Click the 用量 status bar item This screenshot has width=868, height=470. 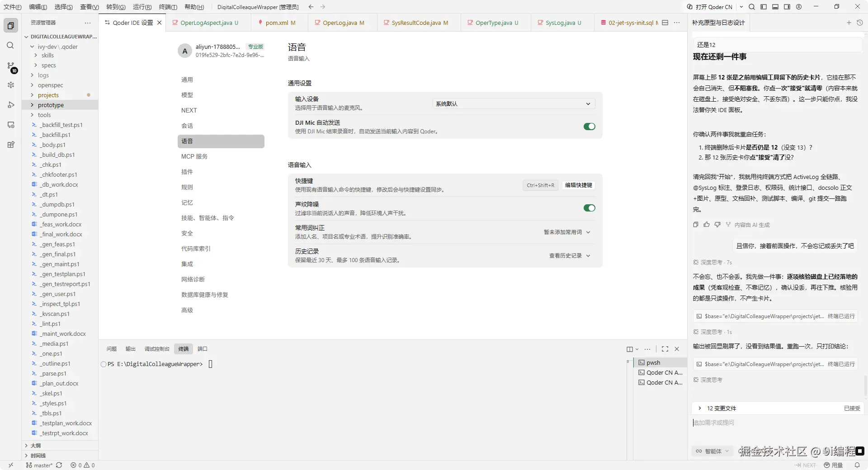pyautogui.click(x=833, y=465)
